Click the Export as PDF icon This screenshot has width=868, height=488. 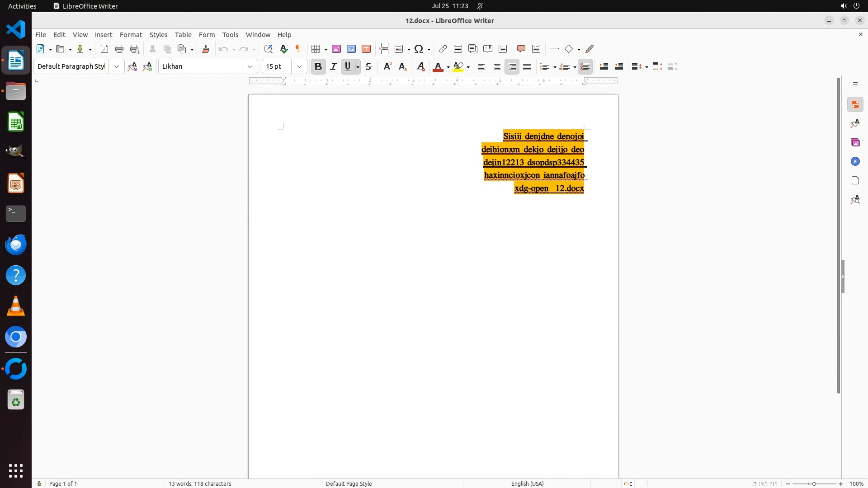tap(104, 49)
